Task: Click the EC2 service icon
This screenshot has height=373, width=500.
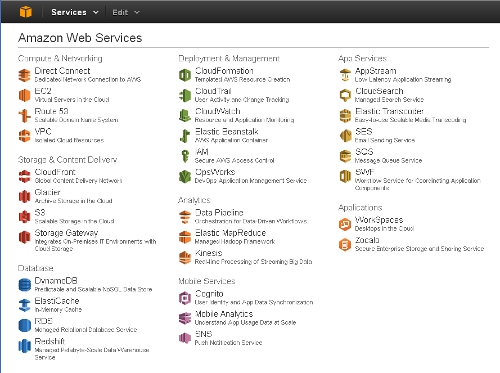Action: point(24,95)
